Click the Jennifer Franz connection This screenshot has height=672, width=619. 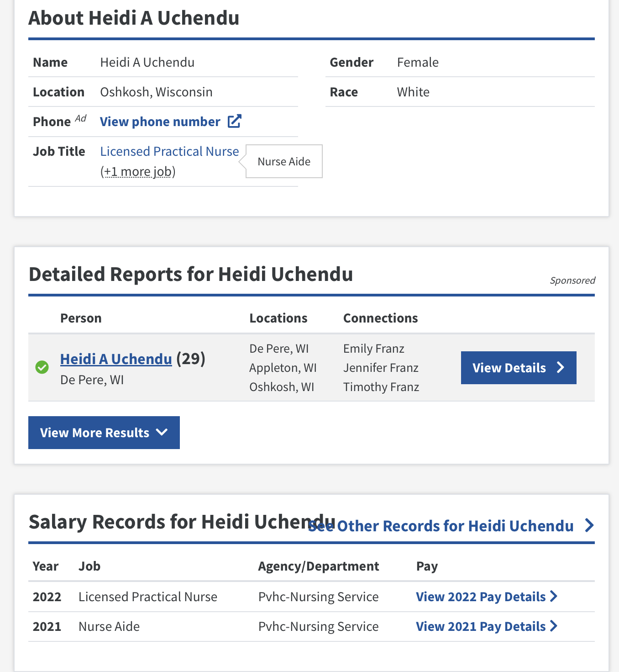(x=381, y=368)
